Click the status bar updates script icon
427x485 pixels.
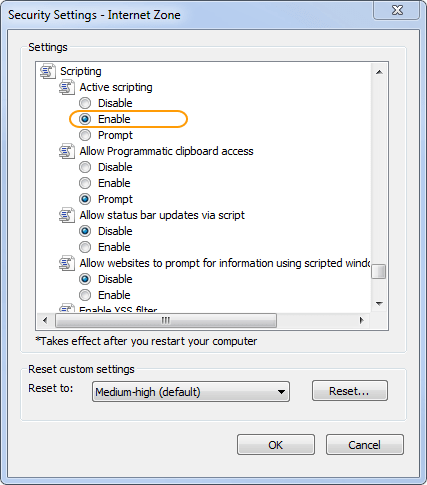coord(67,215)
